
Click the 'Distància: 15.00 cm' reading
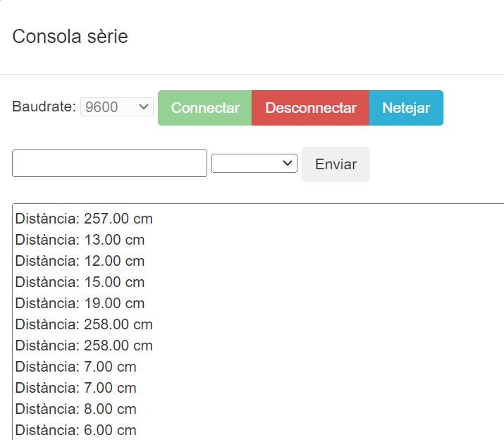pos(80,282)
